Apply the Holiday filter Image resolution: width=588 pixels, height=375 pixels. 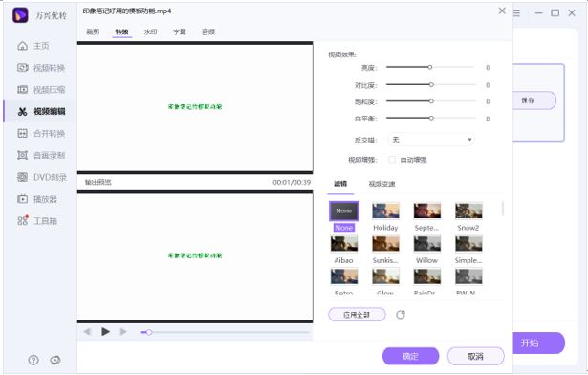coord(385,211)
